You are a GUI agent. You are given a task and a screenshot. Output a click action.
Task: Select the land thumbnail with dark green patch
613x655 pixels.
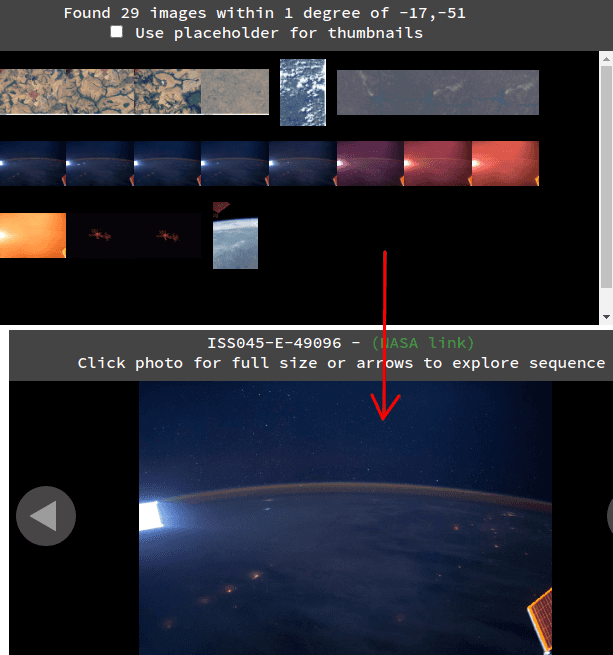click(168, 91)
